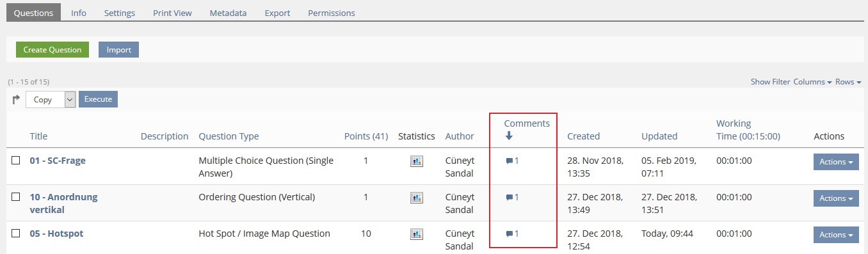Click the Comments sort arrow icon
This screenshot has height=254, width=868.
click(509, 136)
